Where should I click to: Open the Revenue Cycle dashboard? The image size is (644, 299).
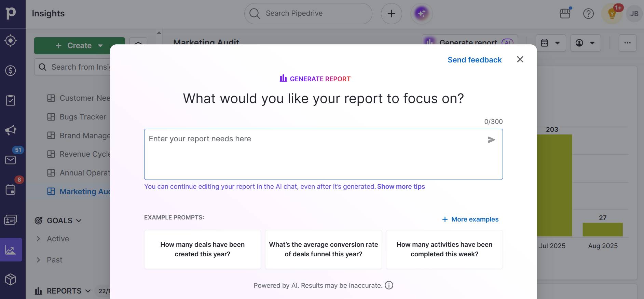pyautogui.click(x=79, y=154)
